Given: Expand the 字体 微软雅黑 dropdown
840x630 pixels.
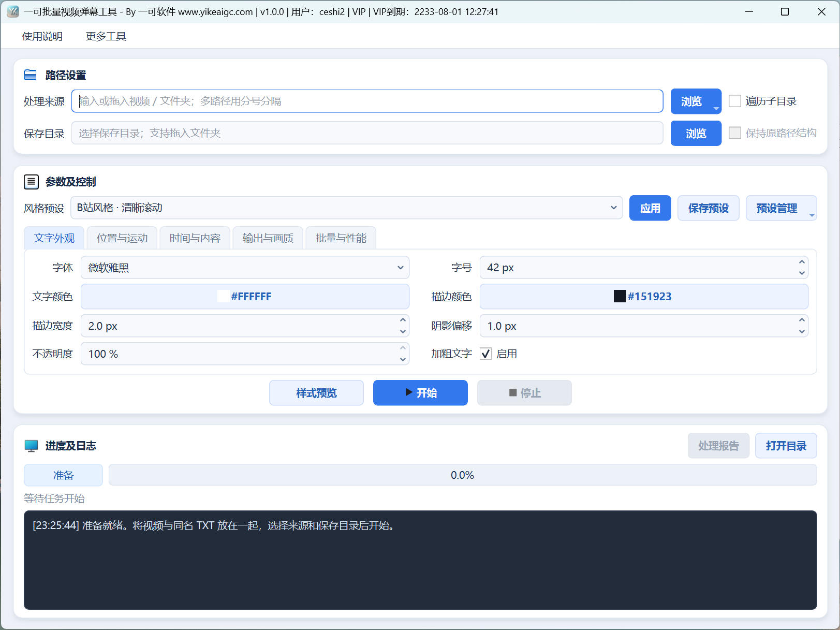Looking at the screenshot, I should tap(245, 268).
